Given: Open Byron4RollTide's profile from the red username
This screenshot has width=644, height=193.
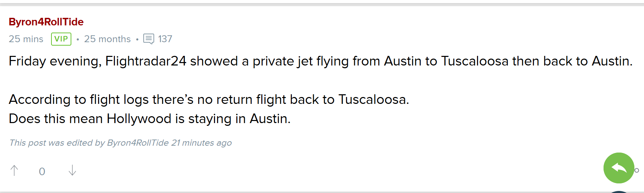Looking at the screenshot, I should tap(46, 22).
